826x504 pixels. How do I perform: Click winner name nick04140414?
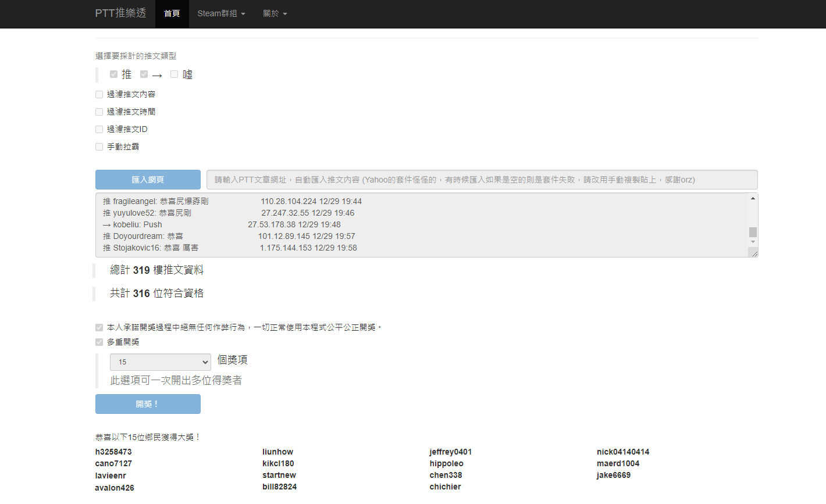[623, 452]
